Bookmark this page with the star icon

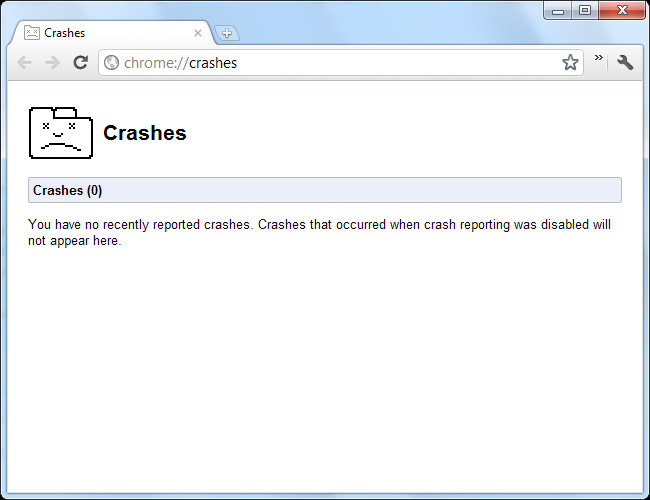pyautogui.click(x=570, y=63)
